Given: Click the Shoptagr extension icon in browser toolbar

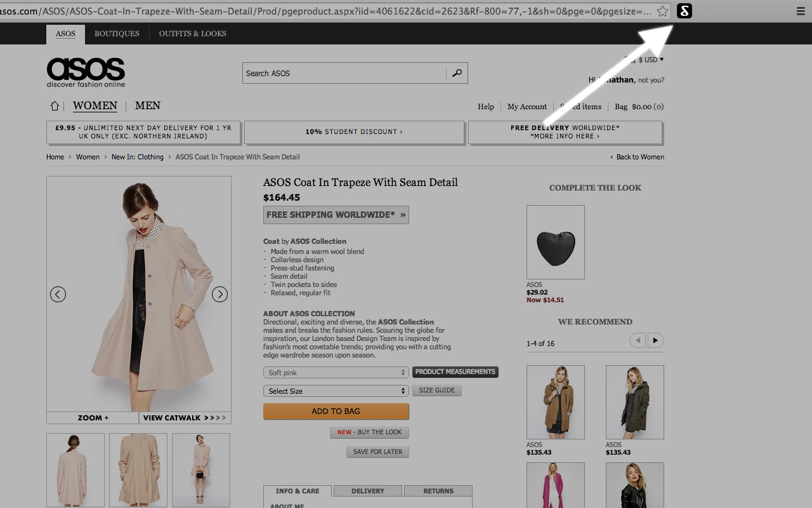Looking at the screenshot, I should point(684,11).
